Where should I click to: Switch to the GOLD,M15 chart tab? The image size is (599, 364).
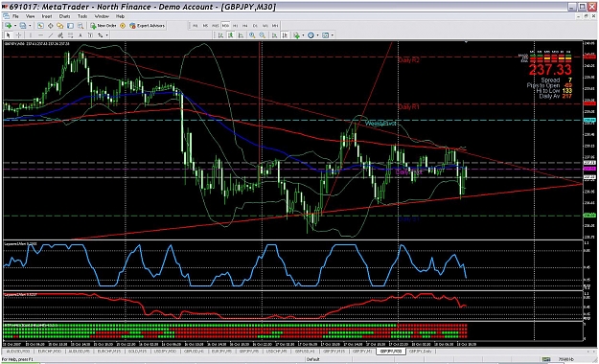click(x=137, y=351)
